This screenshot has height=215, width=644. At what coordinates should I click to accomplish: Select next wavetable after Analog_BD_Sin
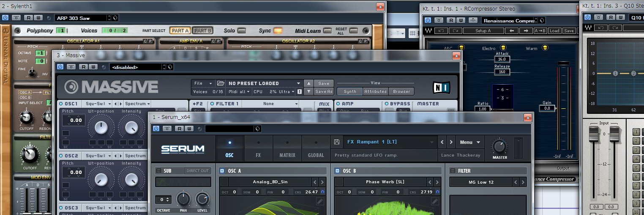[322, 182]
